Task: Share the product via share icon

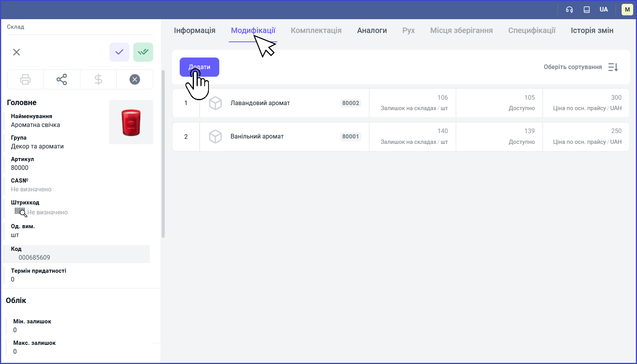Action: point(62,79)
